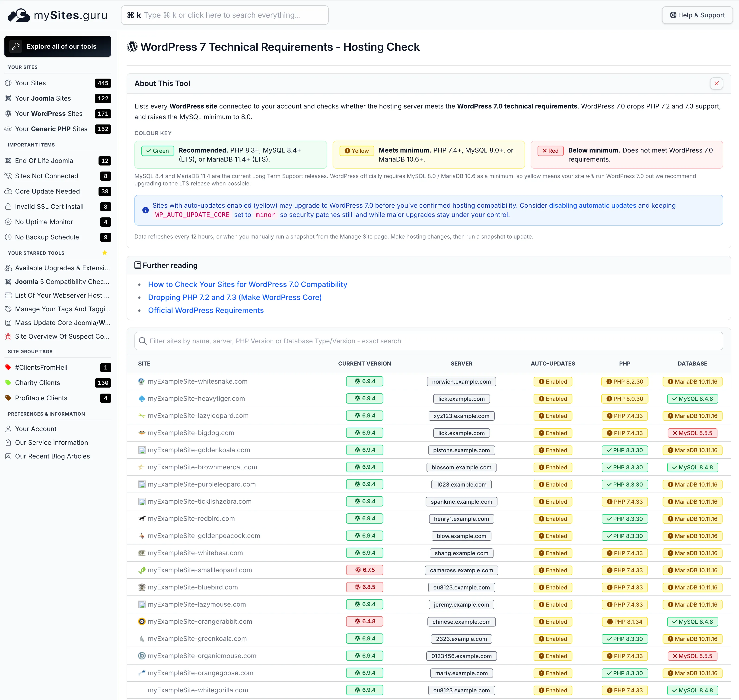This screenshot has height=700, width=739.
Task: Click the PHP icon beside Your Generic PHP Sites
Action: point(8,129)
